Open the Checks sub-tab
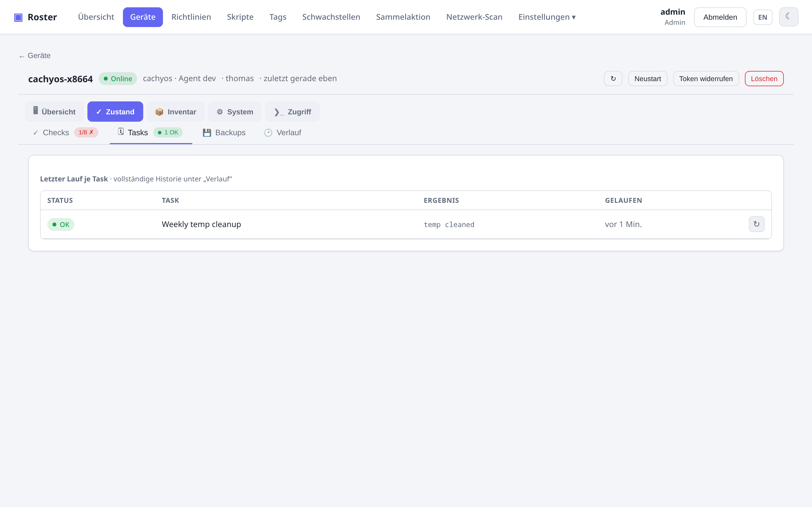Viewport: 812px width, 507px height. tap(65, 132)
